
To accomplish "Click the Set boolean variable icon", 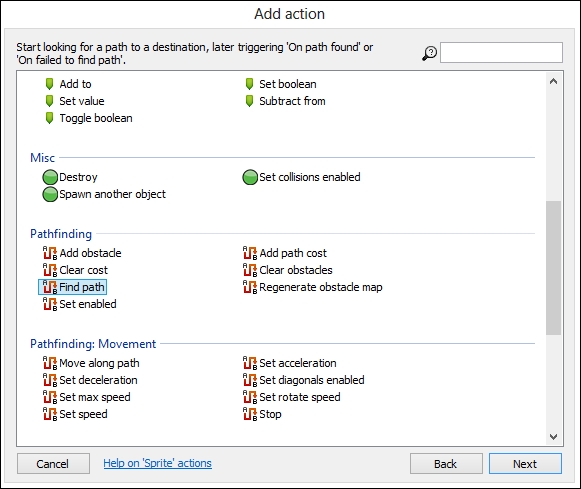I will (x=249, y=84).
